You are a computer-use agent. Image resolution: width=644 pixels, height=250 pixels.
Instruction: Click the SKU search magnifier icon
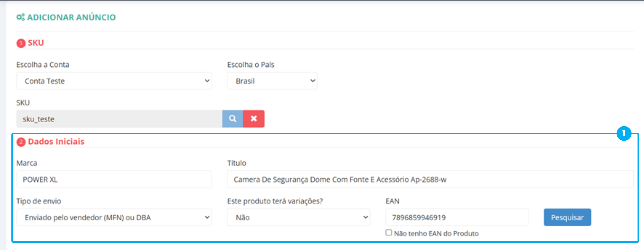(233, 119)
